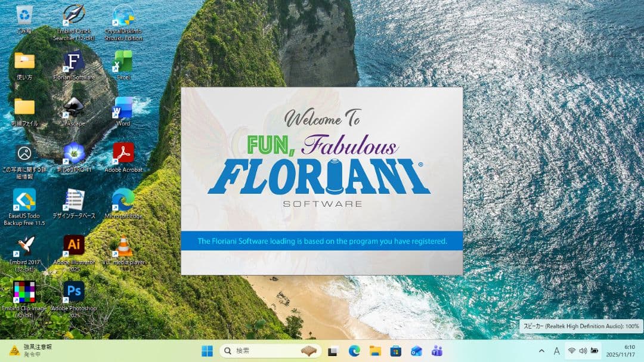
Task: Click the EaseUS Todo Backup Free icon
Action: click(x=24, y=200)
